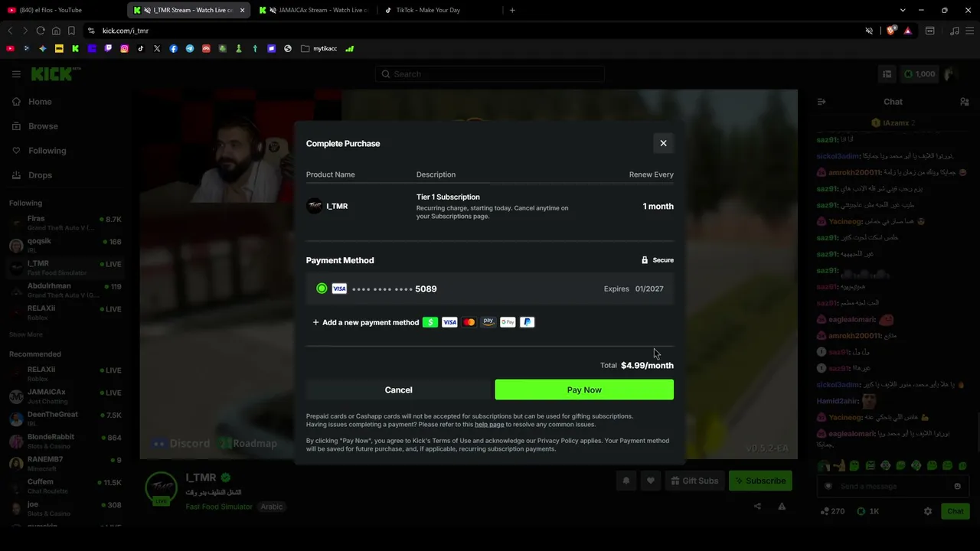Open a new browser tab
Viewport: 980px width, 551px height.
pos(512,10)
